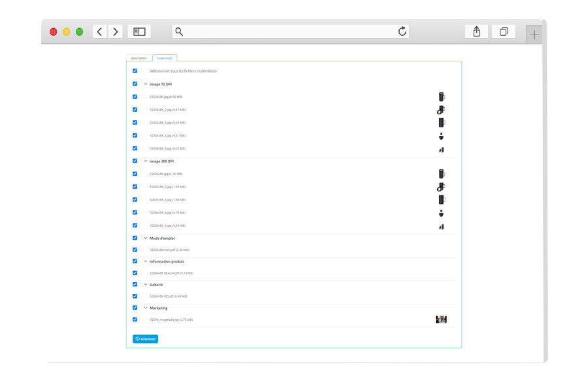Click the 52506_imagebild.jpg thumbnail preview
588x392 pixels.
pyautogui.click(x=441, y=319)
